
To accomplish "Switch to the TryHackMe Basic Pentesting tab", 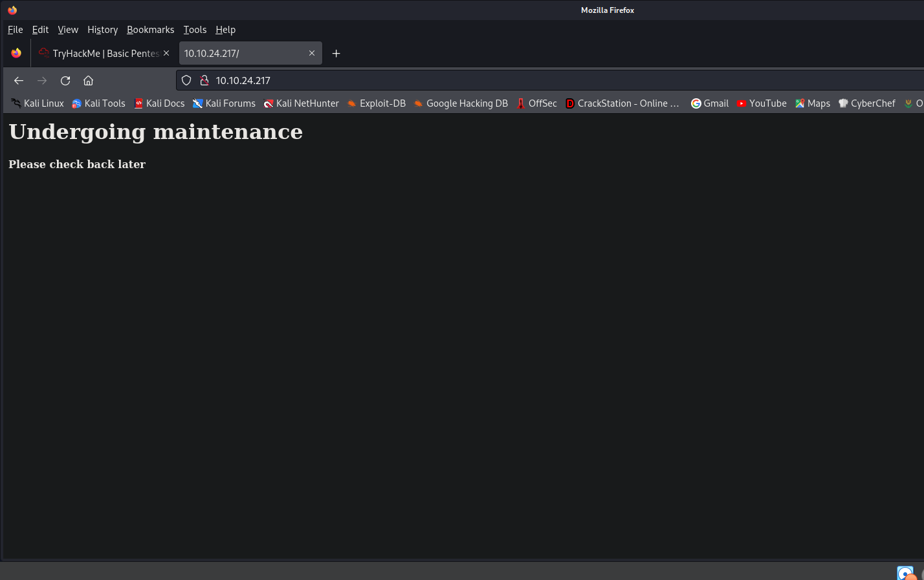I will [104, 54].
